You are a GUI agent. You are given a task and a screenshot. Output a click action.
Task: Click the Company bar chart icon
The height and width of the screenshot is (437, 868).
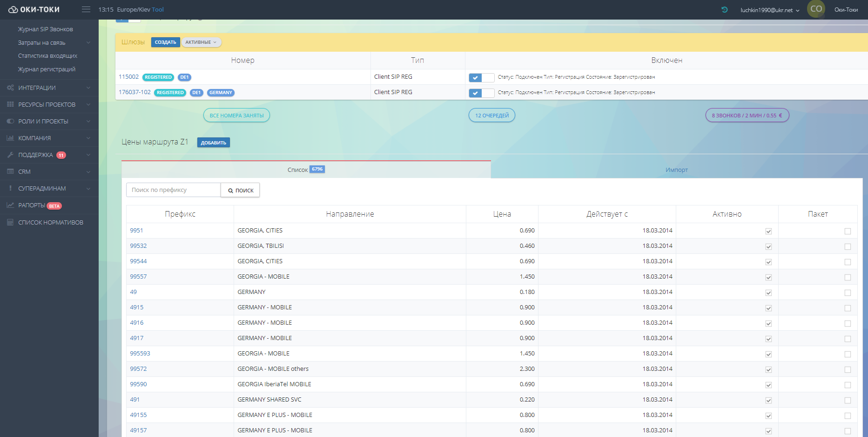pyautogui.click(x=10, y=138)
